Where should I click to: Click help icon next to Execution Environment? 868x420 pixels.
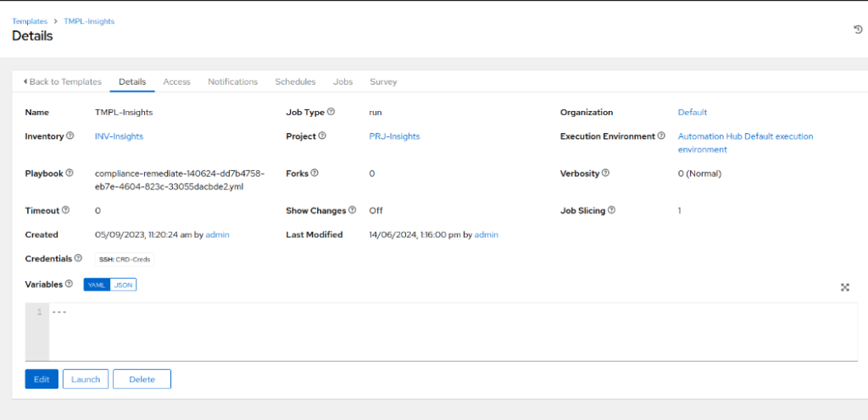660,135
